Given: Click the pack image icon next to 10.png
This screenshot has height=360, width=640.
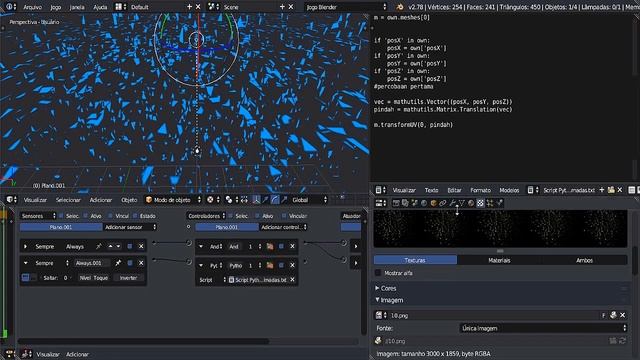Looking at the screenshot, I should coord(613,315).
